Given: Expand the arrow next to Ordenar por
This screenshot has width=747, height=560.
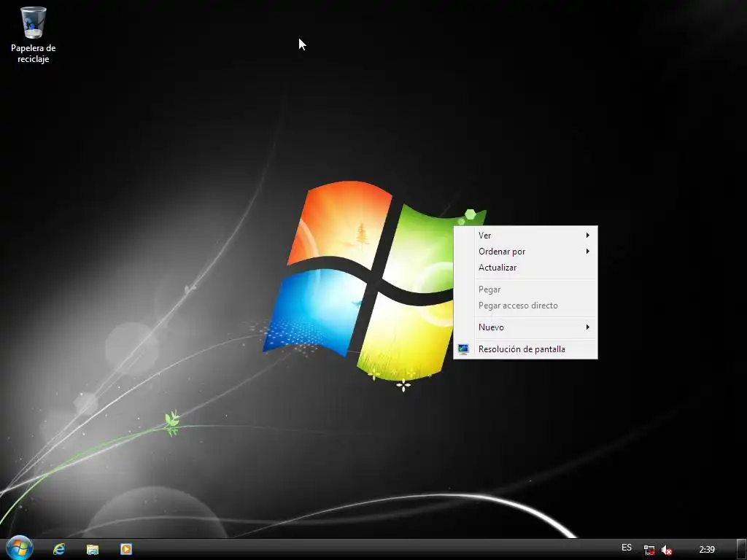Looking at the screenshot, I should 588,252.
